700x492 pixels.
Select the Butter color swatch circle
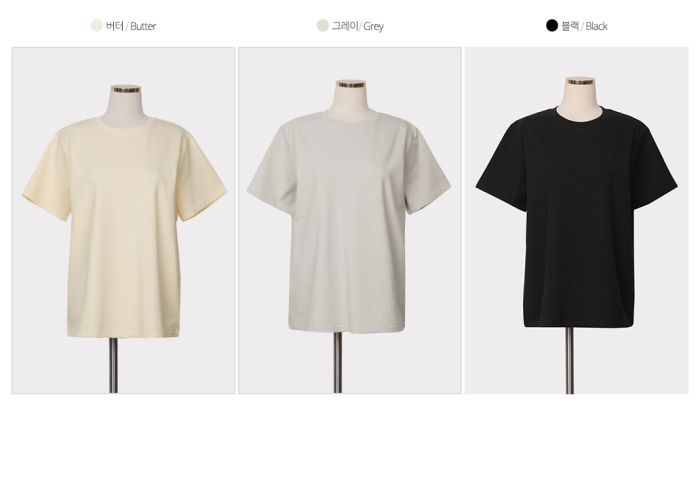tap(96, 25)
